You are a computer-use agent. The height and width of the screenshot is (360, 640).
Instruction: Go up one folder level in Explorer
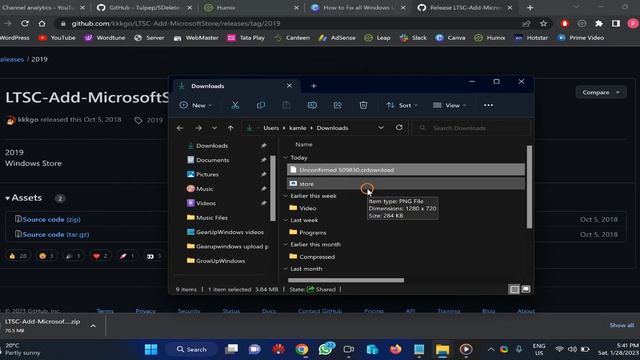(231, 128)
